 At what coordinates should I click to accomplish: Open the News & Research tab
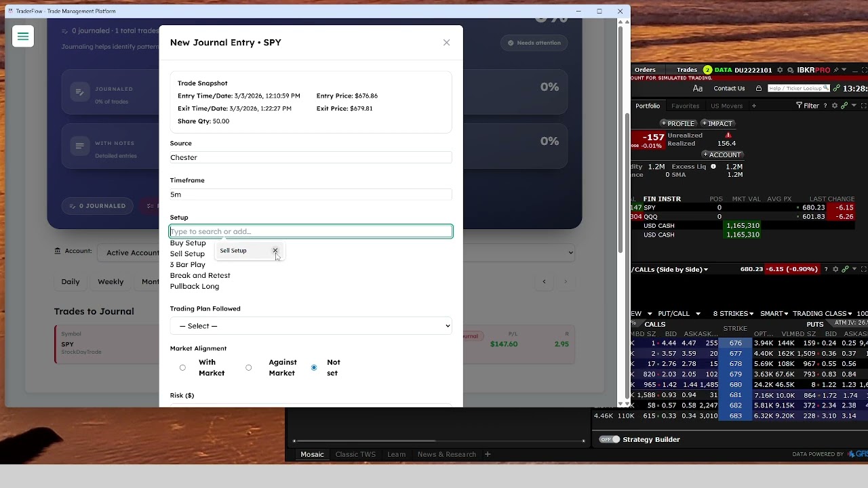point(447,454)
